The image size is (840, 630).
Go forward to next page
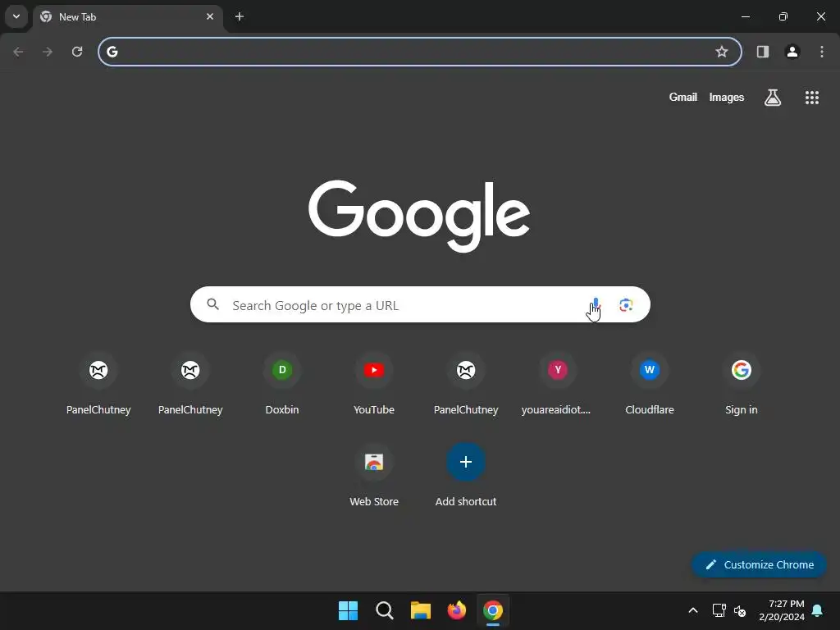(48, 52)
